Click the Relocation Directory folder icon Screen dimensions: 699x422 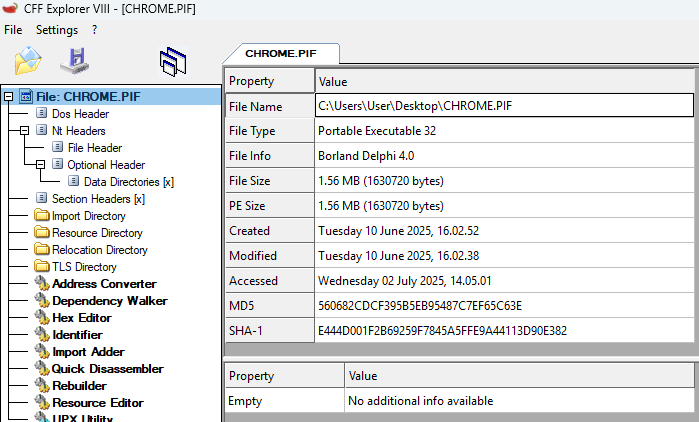[x=42, y=249]
